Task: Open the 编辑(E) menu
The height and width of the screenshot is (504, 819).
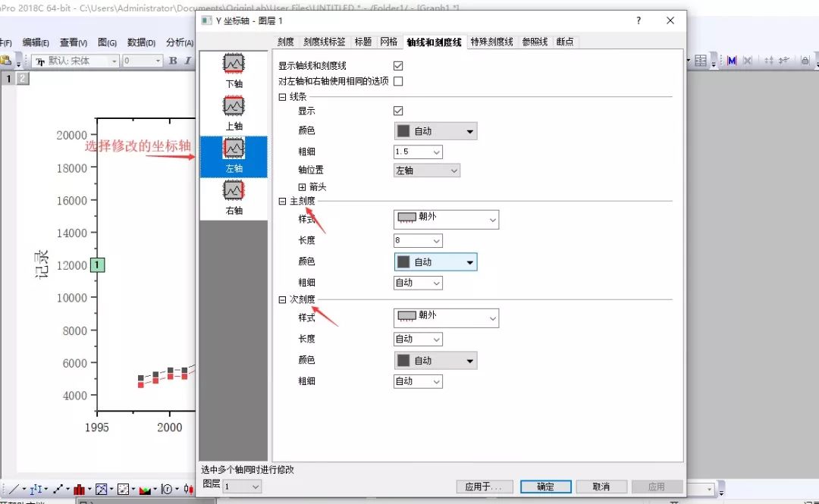Action: 36,42
